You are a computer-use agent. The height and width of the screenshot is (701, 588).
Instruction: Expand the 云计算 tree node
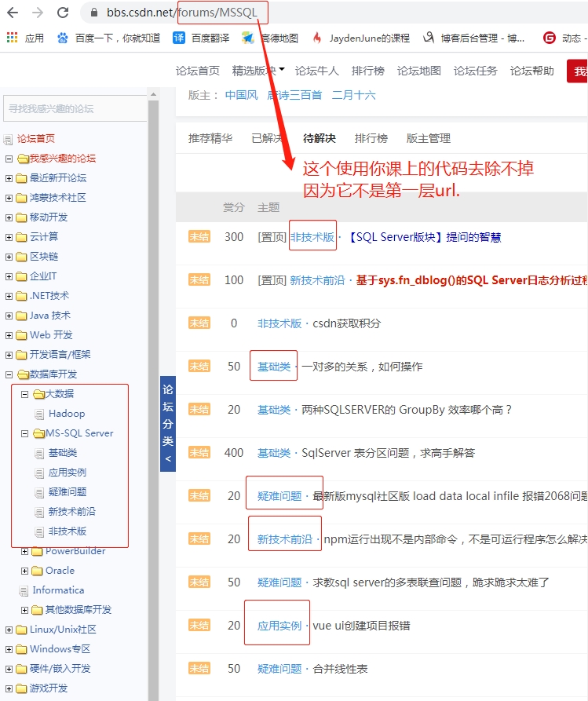tap(9, 237)
